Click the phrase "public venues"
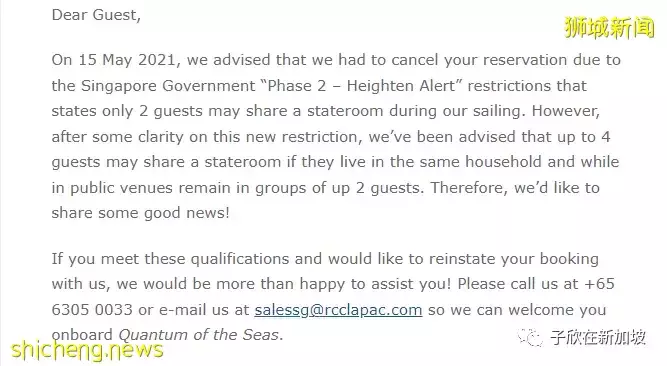 (122, 188)
